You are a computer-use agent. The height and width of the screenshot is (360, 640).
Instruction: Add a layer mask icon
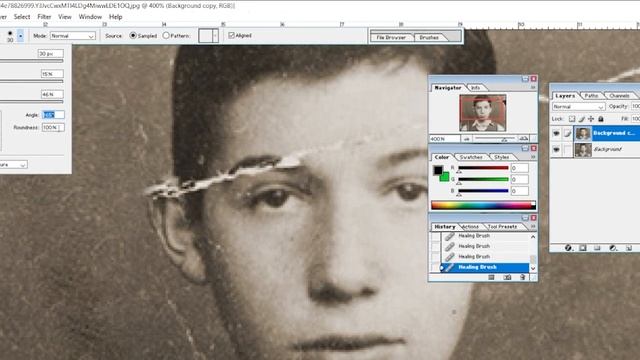pos(583,248)
